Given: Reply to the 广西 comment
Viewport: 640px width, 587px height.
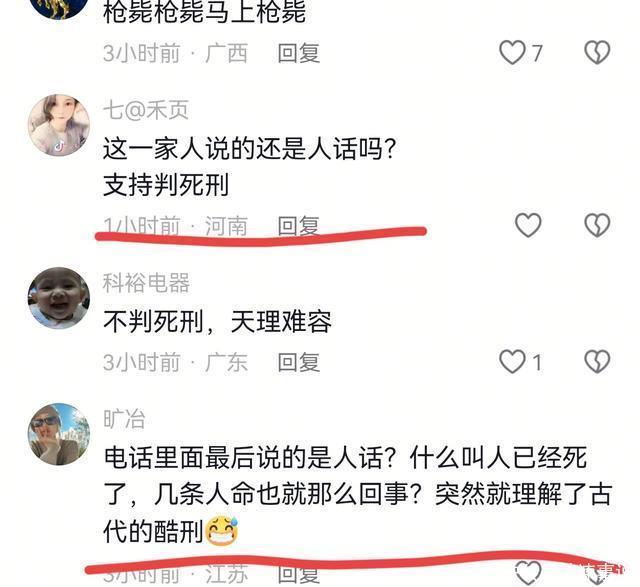Looking at the screenshot, I should tap(299, 53).
